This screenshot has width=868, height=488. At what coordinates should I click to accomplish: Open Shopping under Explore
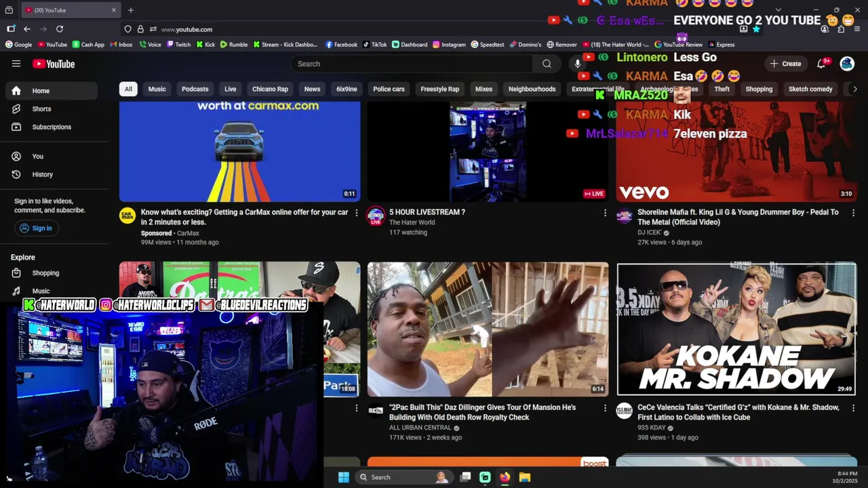45,272
